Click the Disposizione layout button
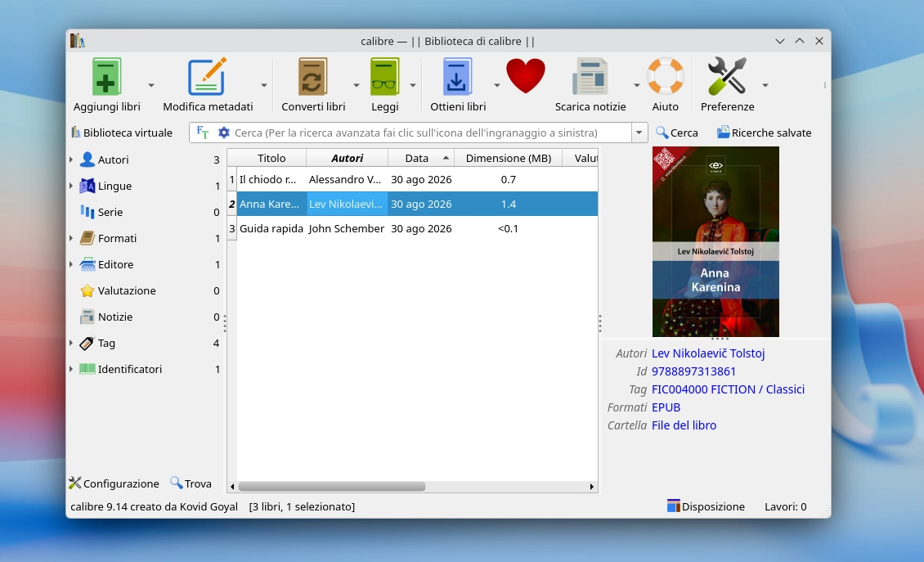924x562 pixels. click(706, 506)
